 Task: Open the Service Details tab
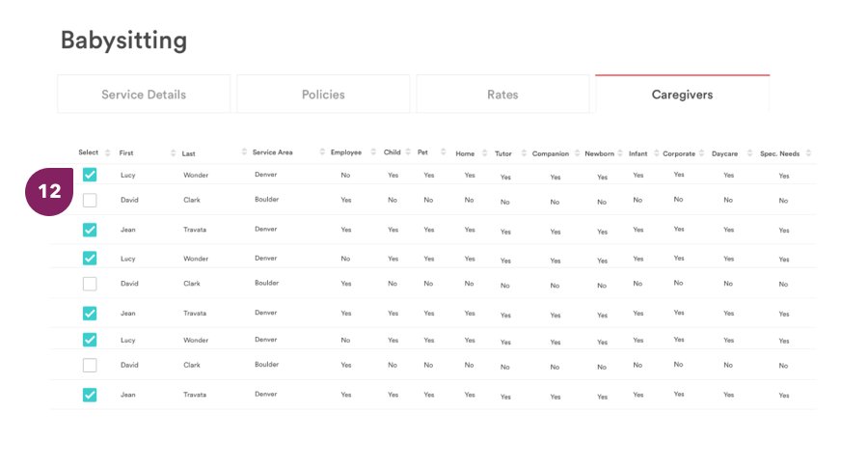tap(144, 95)
